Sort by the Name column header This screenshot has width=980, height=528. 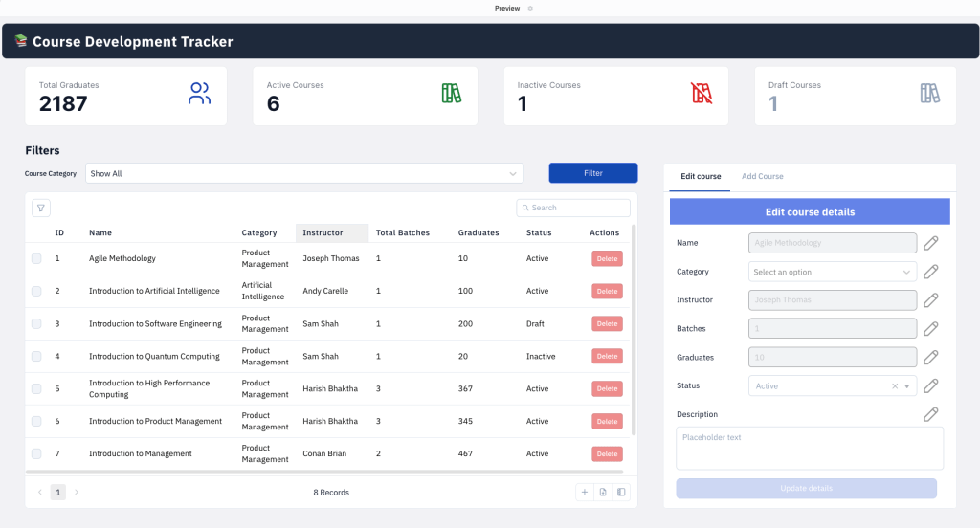[x=100, y=232]
